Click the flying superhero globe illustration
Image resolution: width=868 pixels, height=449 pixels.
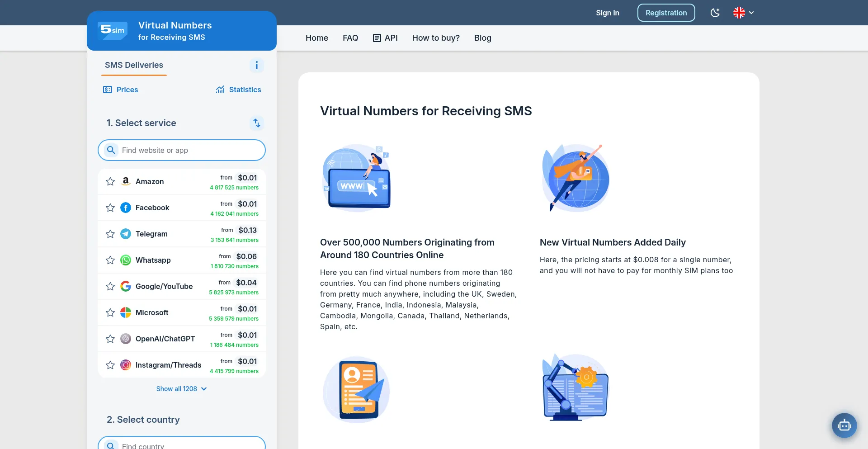[x=576, y=178]
